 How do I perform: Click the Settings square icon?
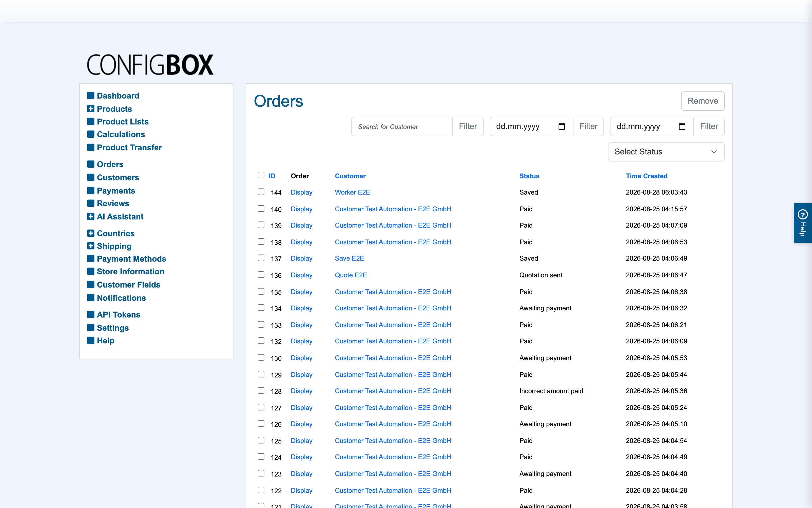[91, 328]
